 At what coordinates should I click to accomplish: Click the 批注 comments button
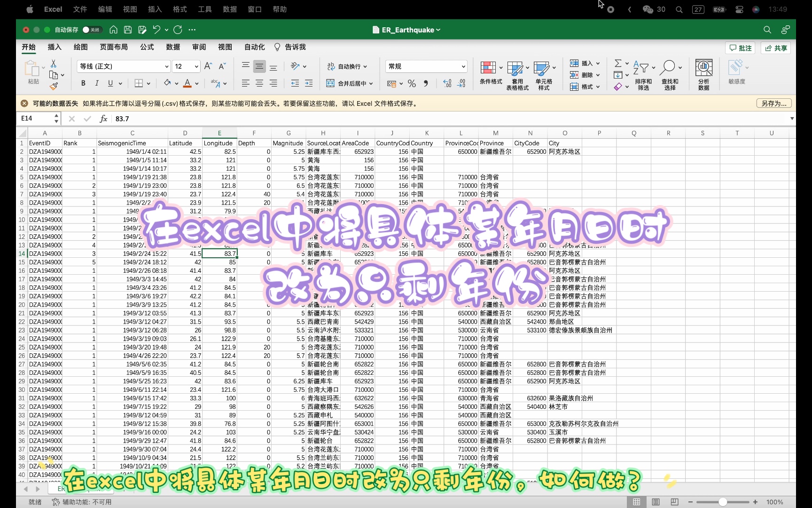tap(741, 48)
